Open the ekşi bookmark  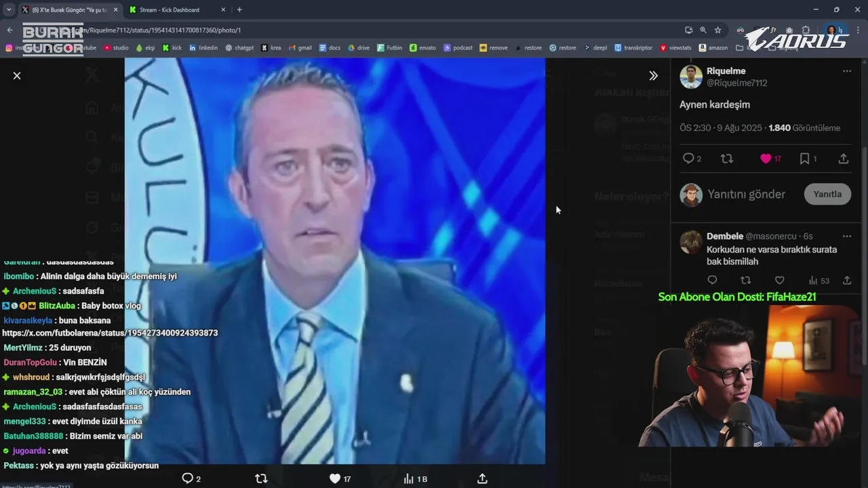[145, 47]
